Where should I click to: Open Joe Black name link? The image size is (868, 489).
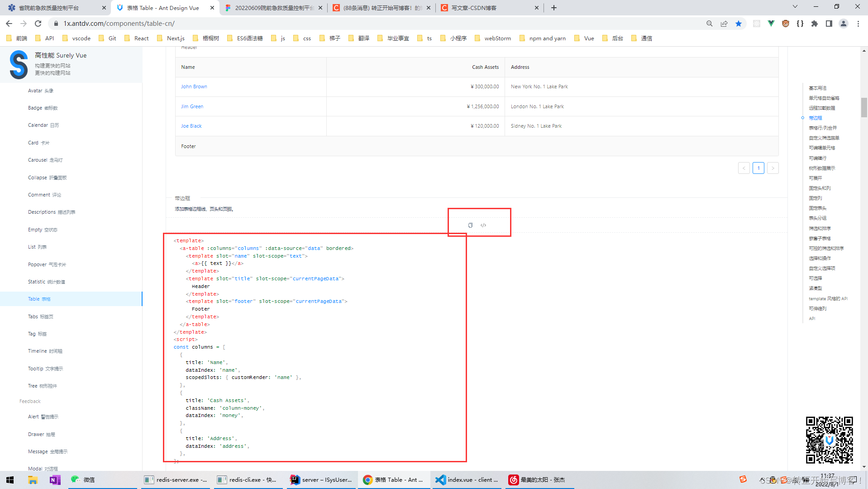(x=191, y=126)
